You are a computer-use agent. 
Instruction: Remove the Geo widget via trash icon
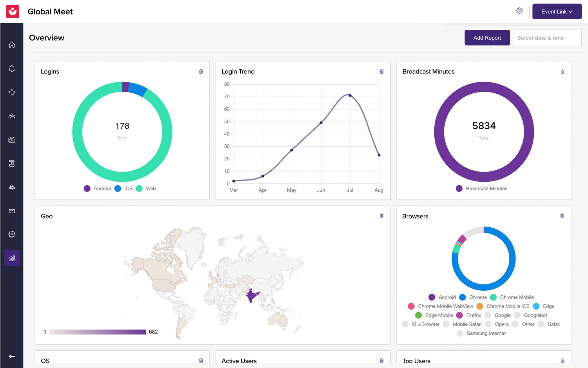[x=381, y=216]
